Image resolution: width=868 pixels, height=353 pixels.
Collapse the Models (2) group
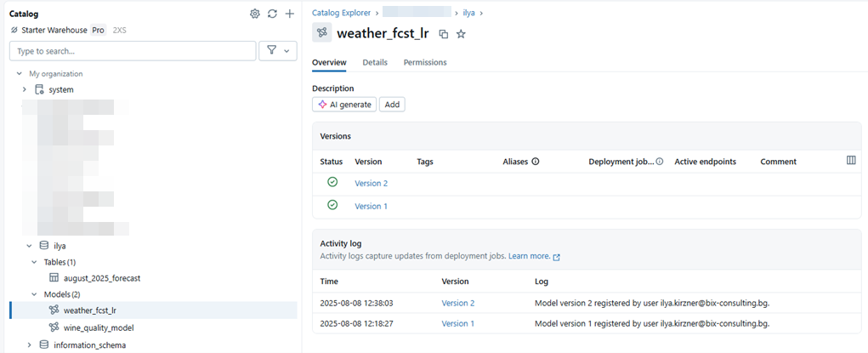(34, 294)
